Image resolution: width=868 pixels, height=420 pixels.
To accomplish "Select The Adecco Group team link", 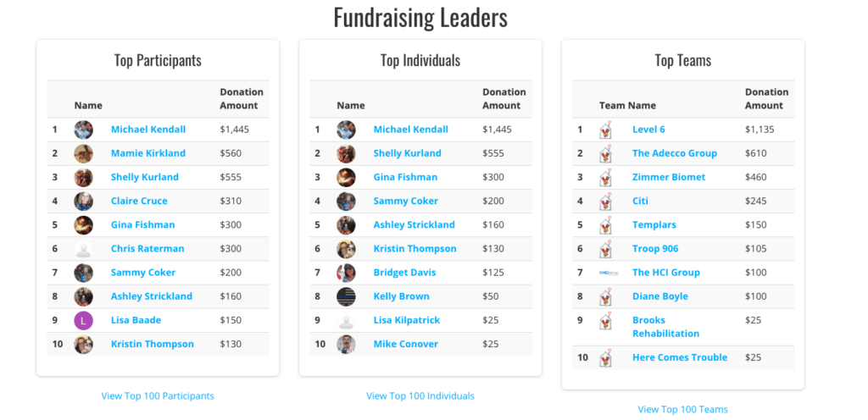I will point(674,153).
